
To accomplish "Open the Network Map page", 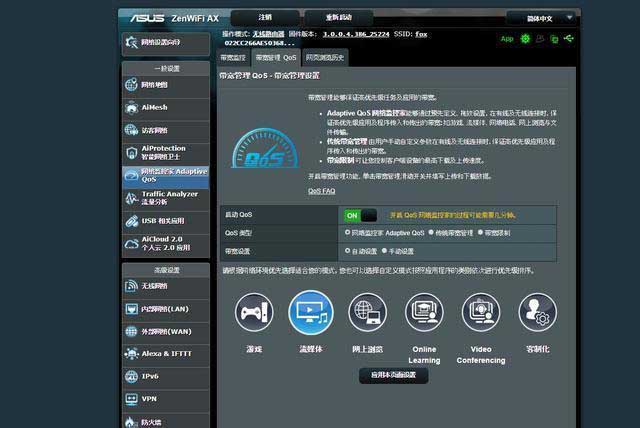I will pyautogui.click(x=166, y=85).
